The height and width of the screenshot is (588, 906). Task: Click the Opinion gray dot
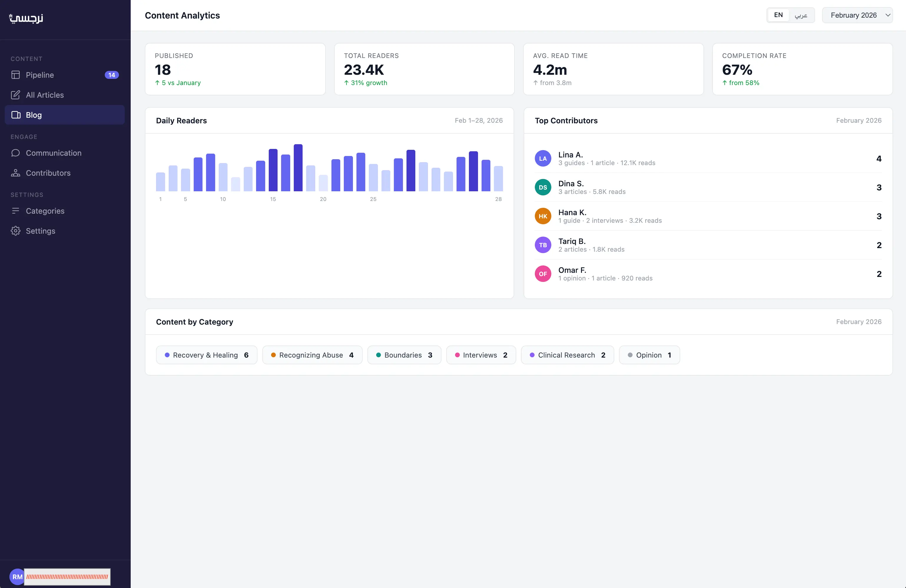pyautogui.click(x=630, y=355)
